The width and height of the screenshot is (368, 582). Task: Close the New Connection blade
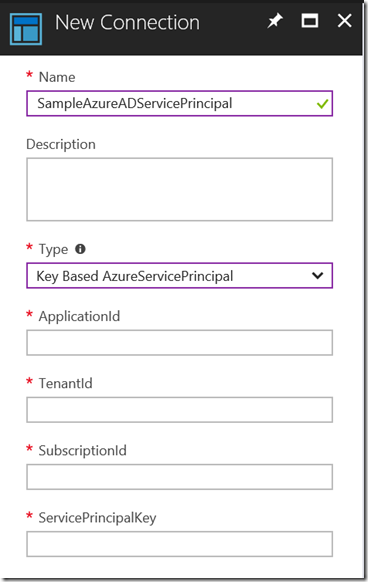(x=344, y=21)
